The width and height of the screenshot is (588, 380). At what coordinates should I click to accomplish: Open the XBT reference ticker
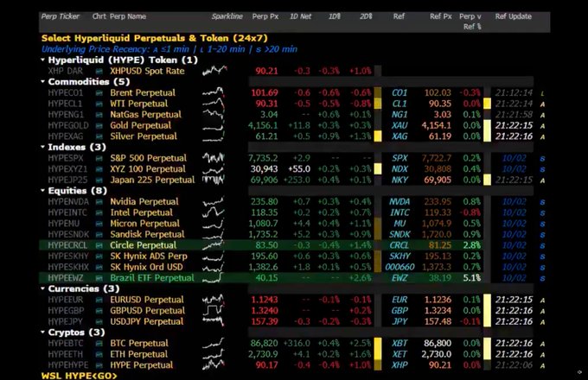(x=399, y=344)
